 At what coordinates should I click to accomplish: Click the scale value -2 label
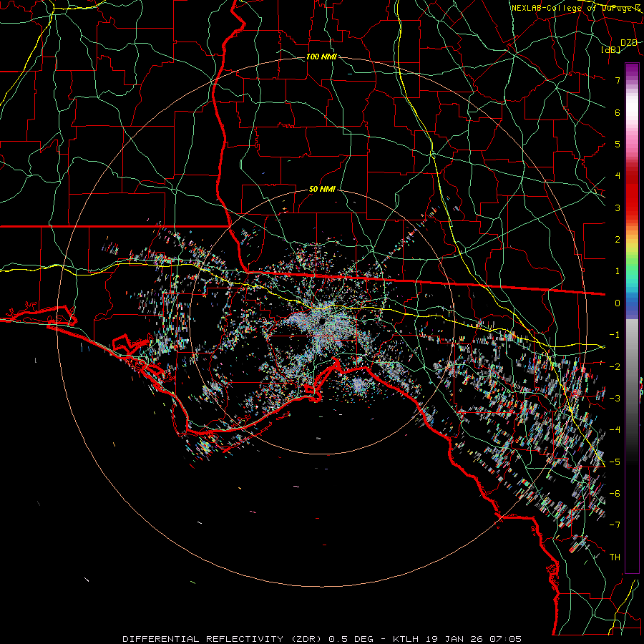coord(615,367)
